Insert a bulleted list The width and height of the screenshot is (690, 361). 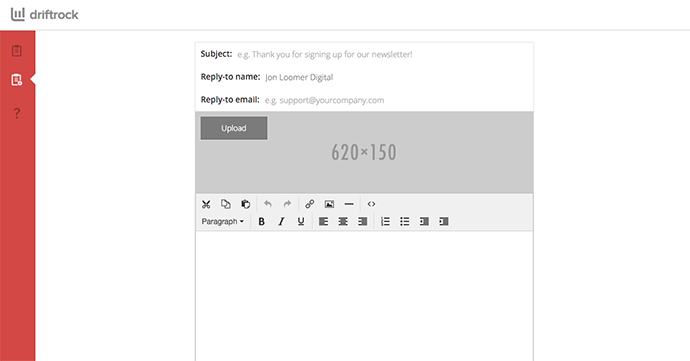click(x=404, y=221)
